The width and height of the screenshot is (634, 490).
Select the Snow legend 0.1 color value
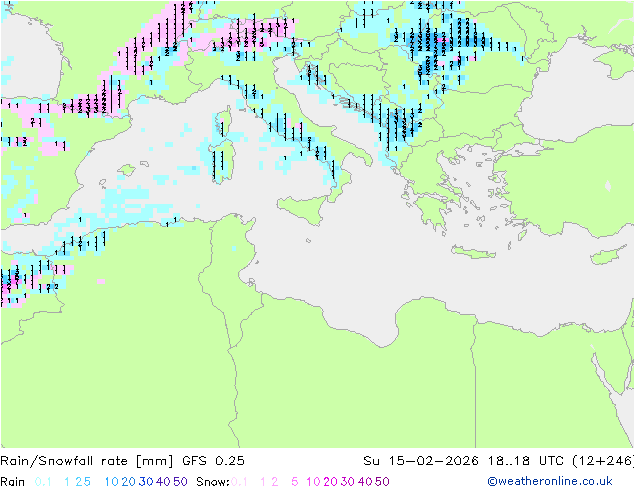pyautogui.click(x=239, y=482)
